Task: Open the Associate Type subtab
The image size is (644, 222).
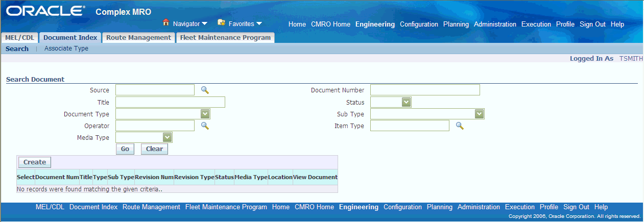Action: [x=66, y=49]
